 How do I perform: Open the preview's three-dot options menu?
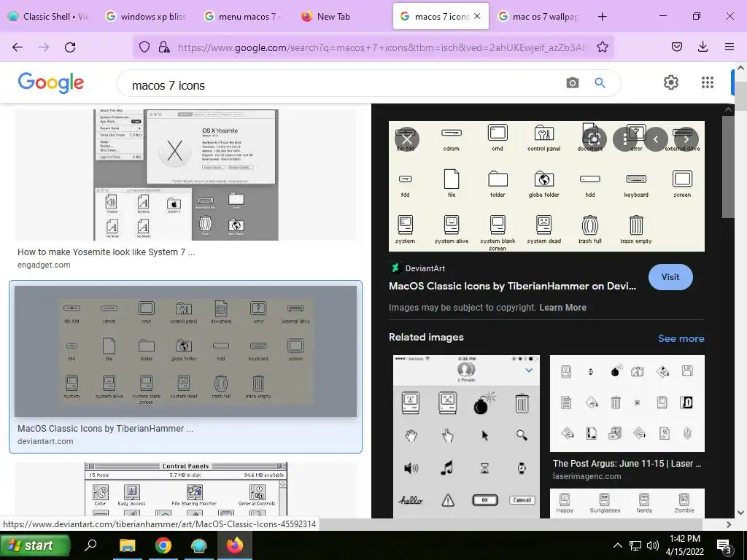coord(624,139)
